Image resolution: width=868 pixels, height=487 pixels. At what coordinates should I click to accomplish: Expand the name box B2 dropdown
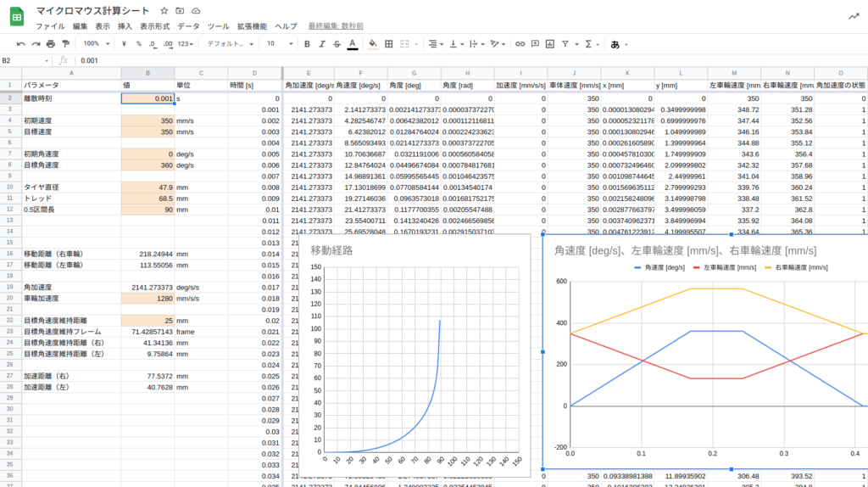coord(47,60)
